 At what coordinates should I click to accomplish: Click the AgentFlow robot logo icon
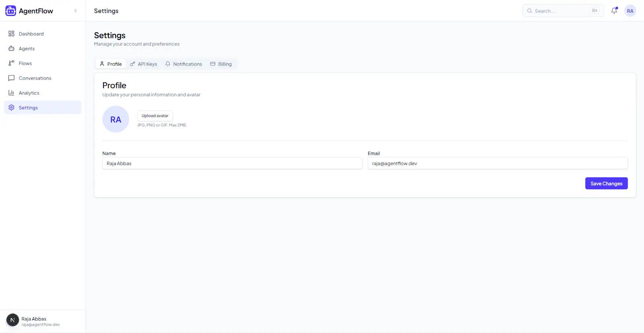point(11,11)
